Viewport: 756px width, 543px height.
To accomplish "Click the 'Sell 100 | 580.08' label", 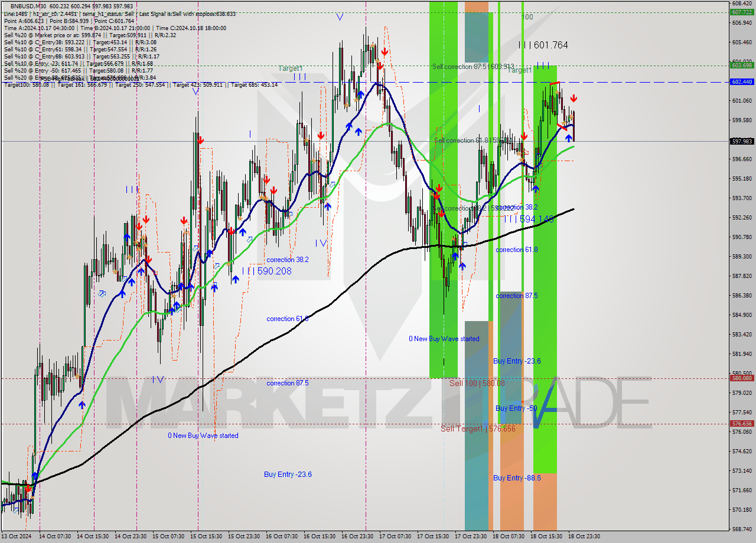I will pyautogui.click(x=477, y=383).
